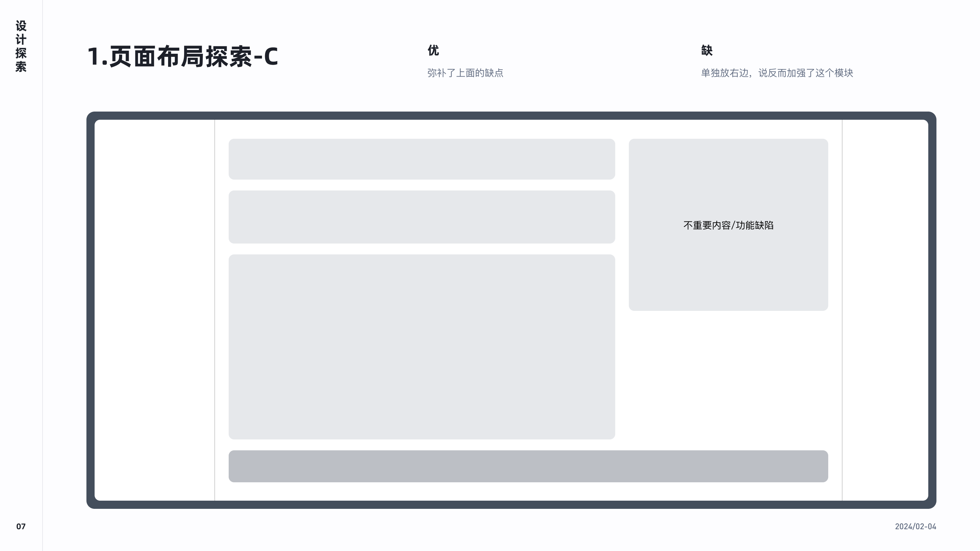Select the title 1.页面布局探索-C
Viewport: 980px width, 551px height.
coord(183,56)
